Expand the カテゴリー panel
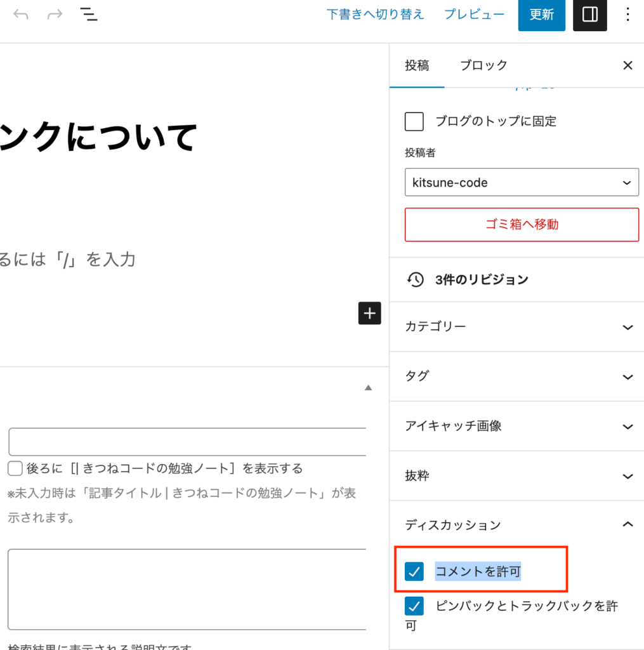The width and height of the screenshot is (644, 650). point(516,327)
